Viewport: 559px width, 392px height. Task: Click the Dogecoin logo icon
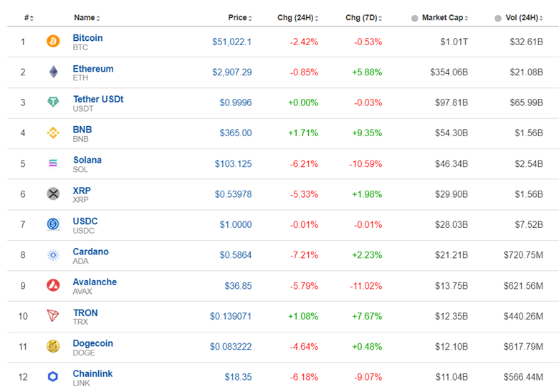point(53,346)
